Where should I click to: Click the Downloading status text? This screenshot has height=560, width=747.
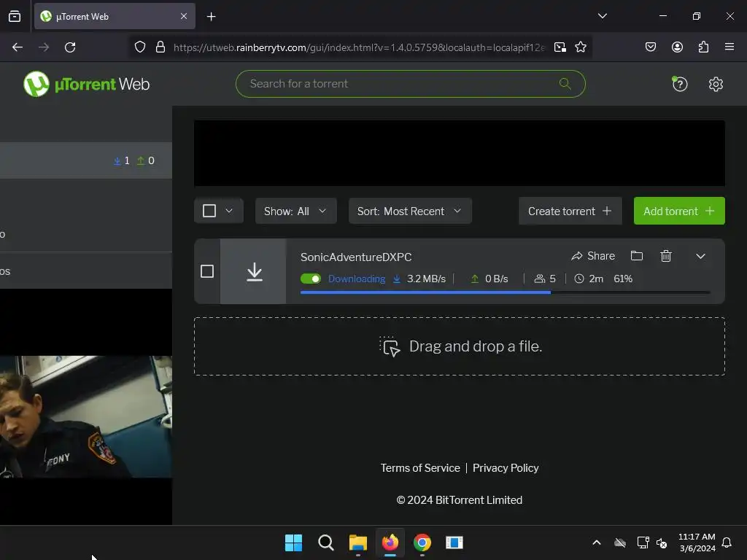[356, 279]
